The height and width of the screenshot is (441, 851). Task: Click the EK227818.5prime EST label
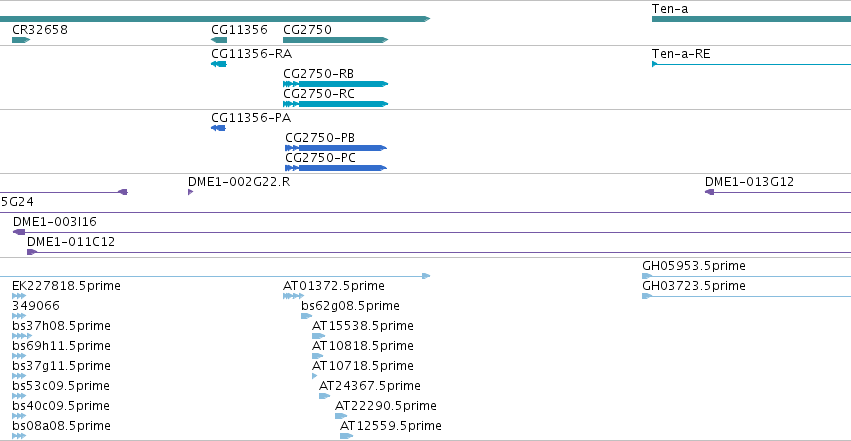tap(66, 286)
